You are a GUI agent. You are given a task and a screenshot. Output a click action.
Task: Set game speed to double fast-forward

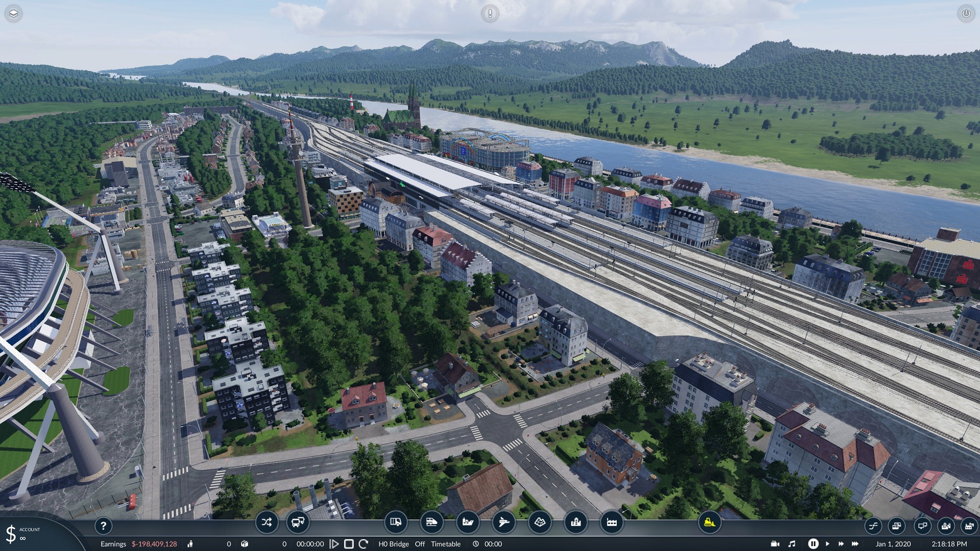click(840, 544)
